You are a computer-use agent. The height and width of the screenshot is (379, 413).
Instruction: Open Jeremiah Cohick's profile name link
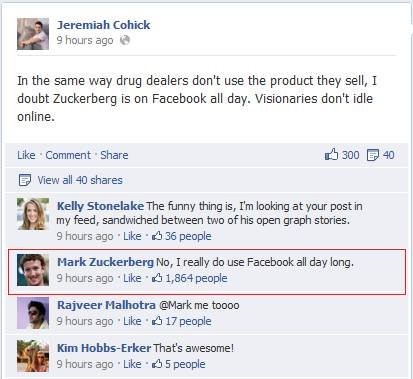pyautogui.click(x=104, y=25)
